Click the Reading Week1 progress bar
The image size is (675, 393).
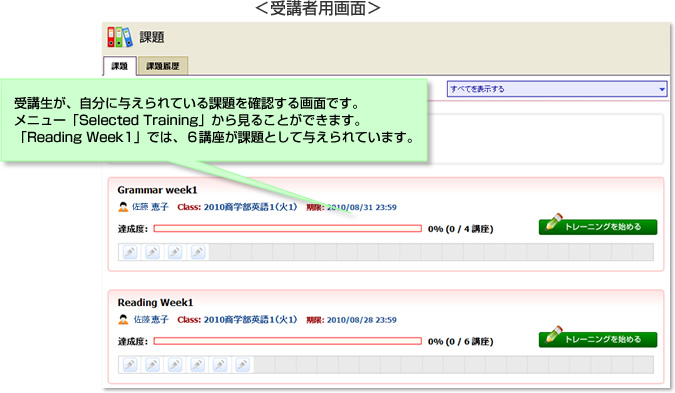(x=288, y=341)
